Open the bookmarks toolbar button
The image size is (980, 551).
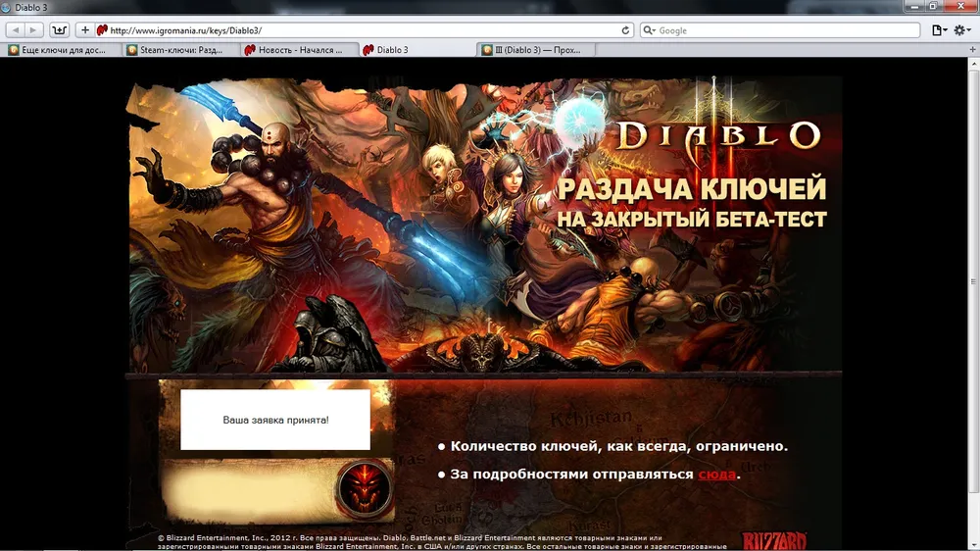(60, 30)
